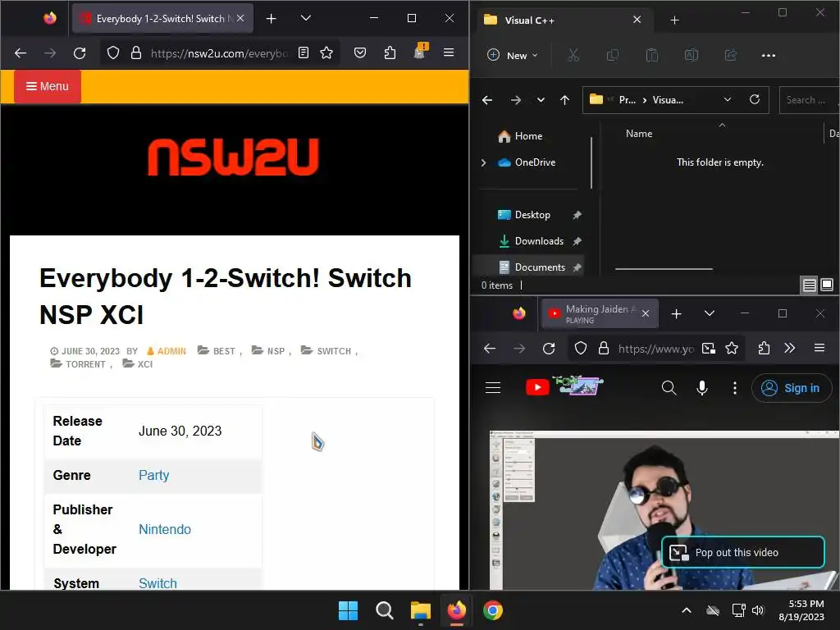Bookmark the nsw2u page with star icon
The image size is (840, 630).
tap(326, 53)
